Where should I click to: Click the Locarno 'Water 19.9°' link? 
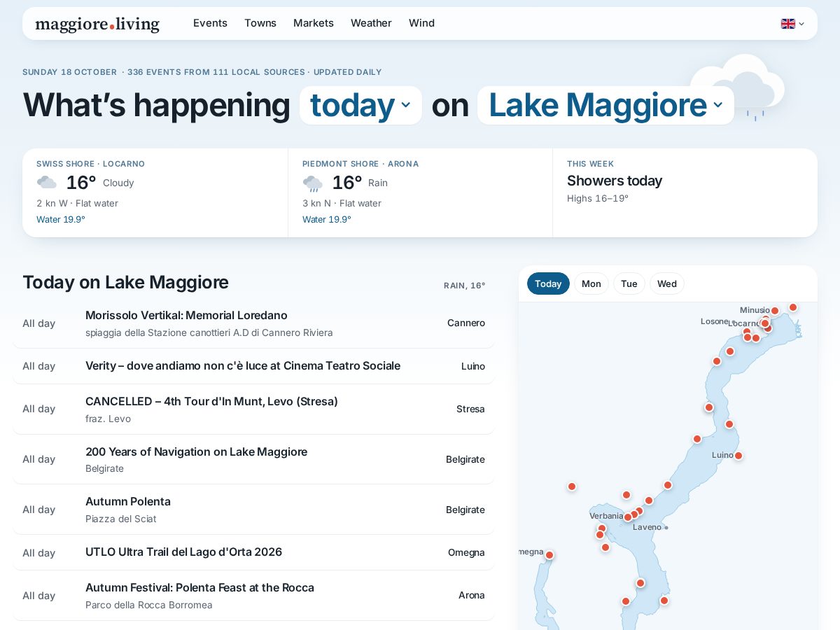61,219
